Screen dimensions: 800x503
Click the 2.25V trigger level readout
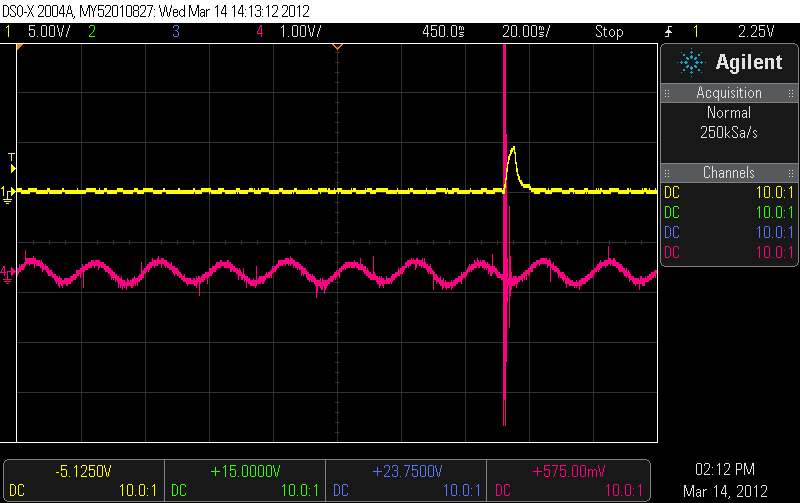[756, 32]
